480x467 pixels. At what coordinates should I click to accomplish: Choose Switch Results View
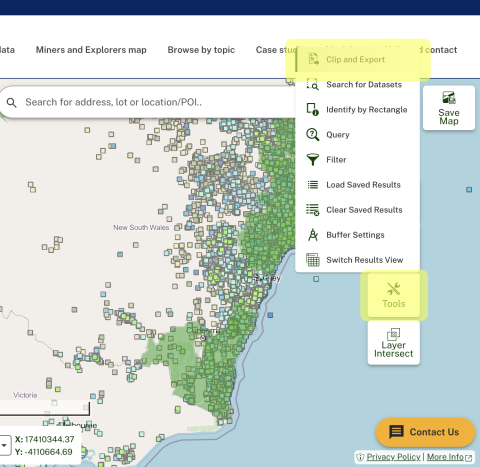pyautogui.click(x=357, y=260)
